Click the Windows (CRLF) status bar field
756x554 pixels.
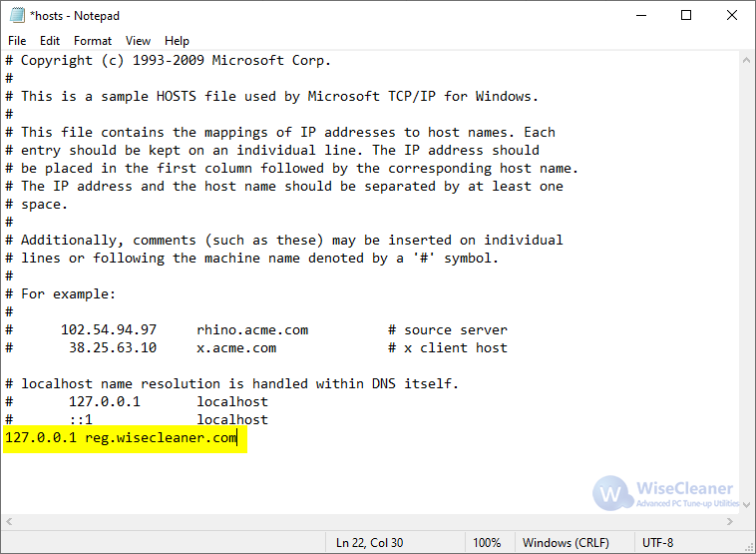[566, 543]
